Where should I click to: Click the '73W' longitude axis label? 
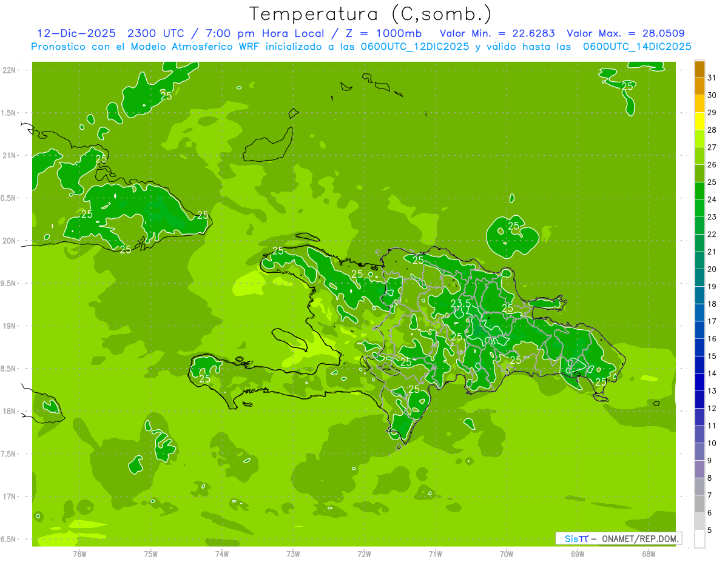click(x=293, y=554)
